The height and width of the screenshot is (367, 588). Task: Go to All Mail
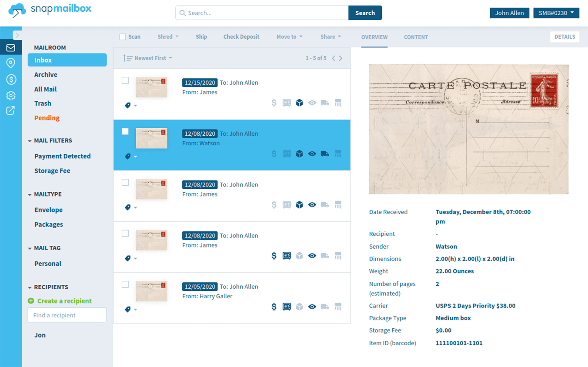[x=46, y=89]
